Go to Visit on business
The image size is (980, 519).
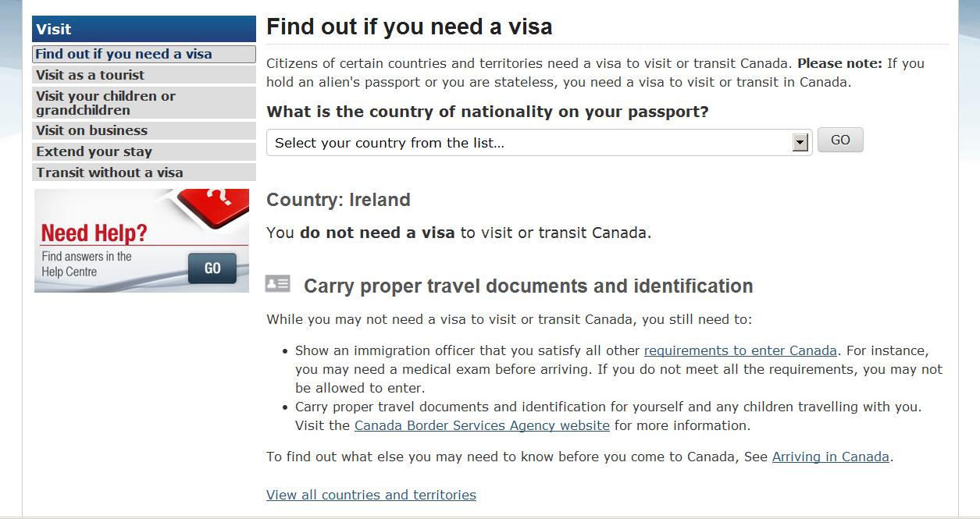pyautogui.click(x=144, y=130)
